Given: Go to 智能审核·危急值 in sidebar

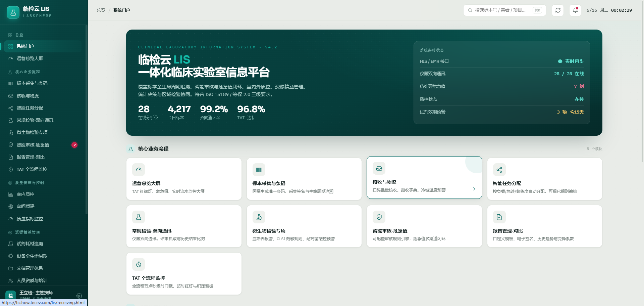Looking at the screenshot, I should coord(43,145).
